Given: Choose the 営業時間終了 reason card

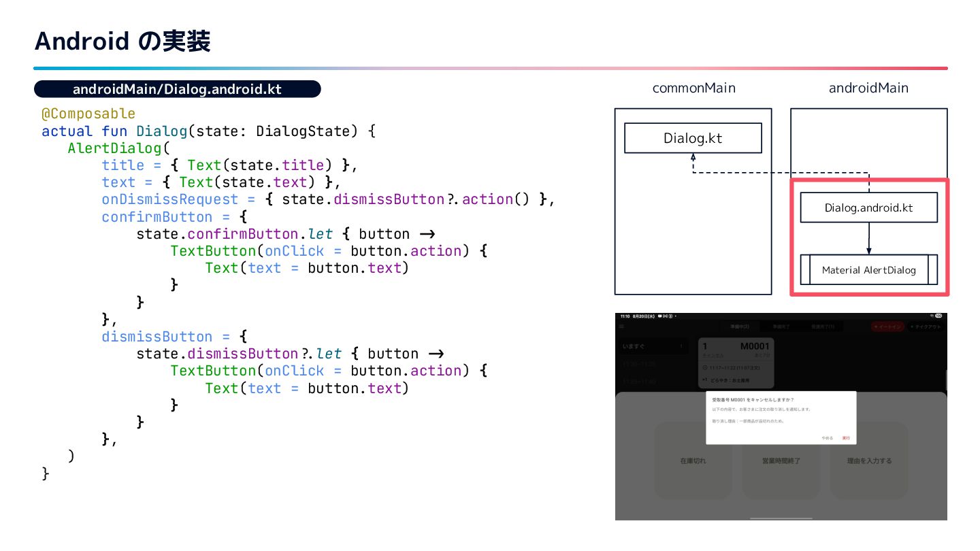Looking at the screenshot, I should point(781,461).
